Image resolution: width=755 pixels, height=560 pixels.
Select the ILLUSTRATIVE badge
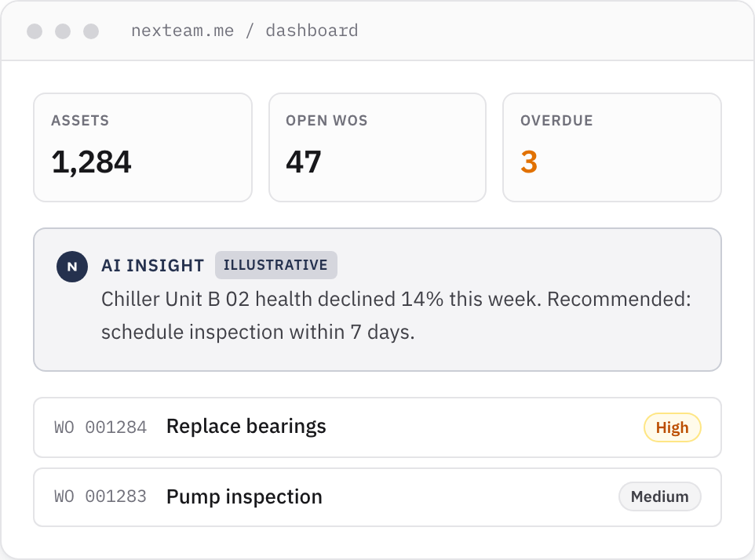276,265
